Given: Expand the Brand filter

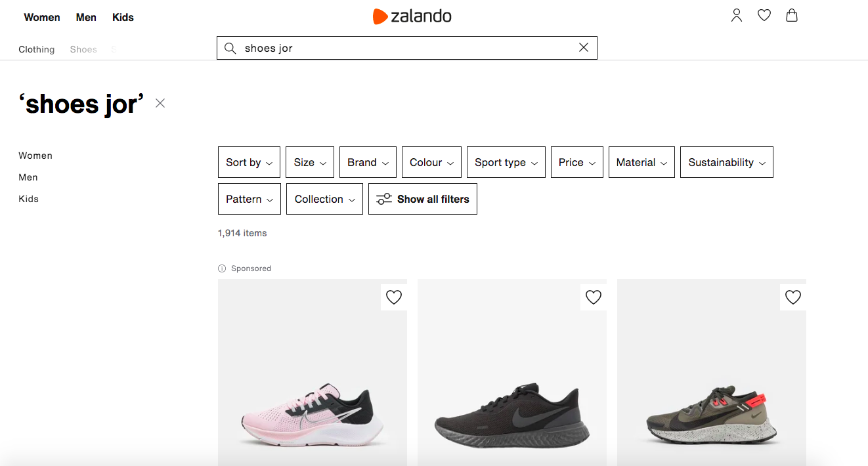Looking at the screenshot, I should click(368, 162).
